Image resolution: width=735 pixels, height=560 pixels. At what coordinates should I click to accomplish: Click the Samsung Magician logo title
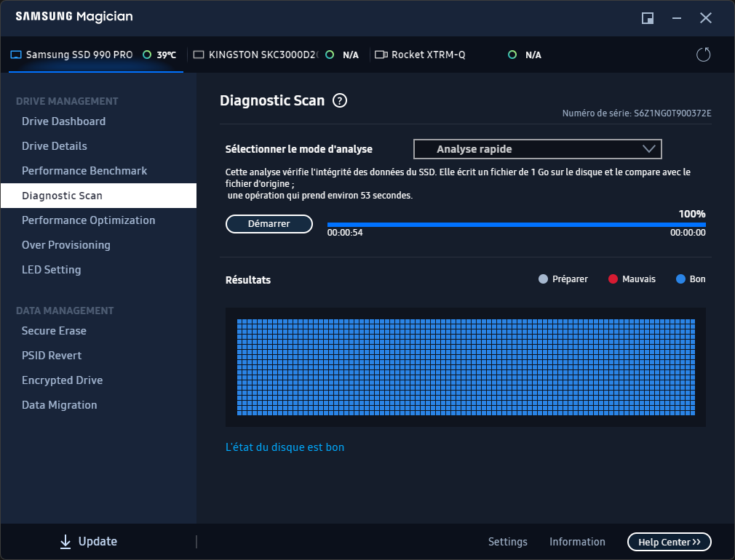(x=74, y=17)
